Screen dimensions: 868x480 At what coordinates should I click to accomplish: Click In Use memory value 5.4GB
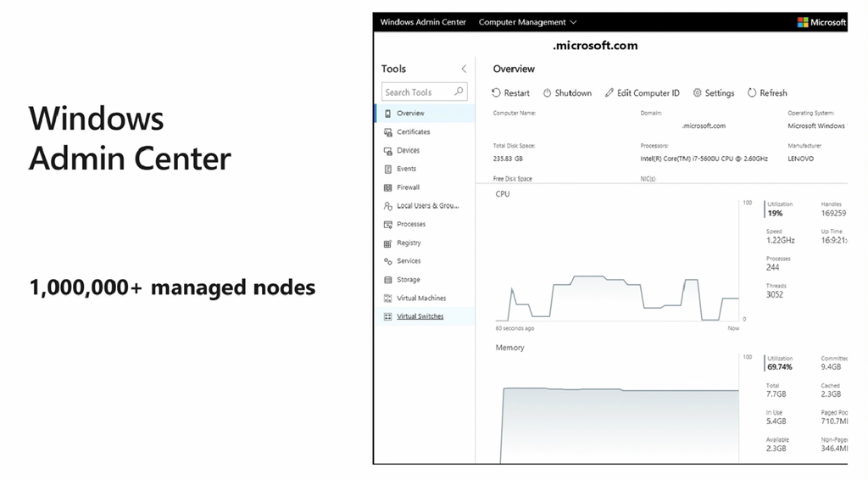tap(776, 421)
